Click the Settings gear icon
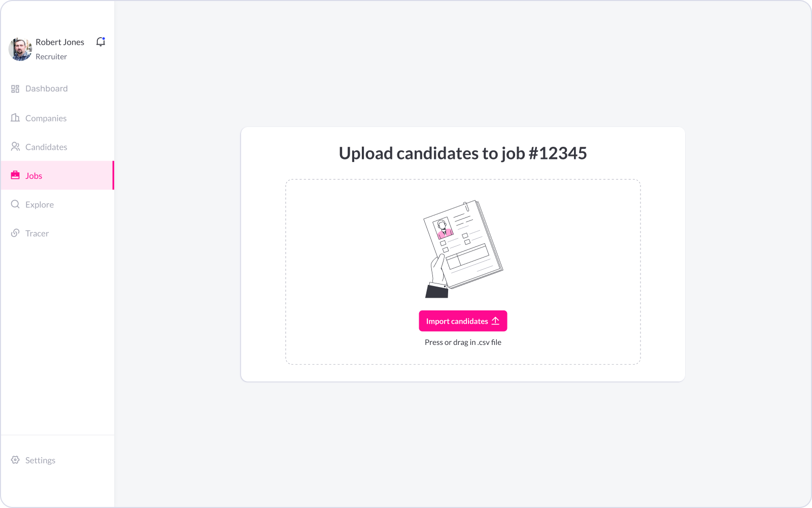 (15, 460)
